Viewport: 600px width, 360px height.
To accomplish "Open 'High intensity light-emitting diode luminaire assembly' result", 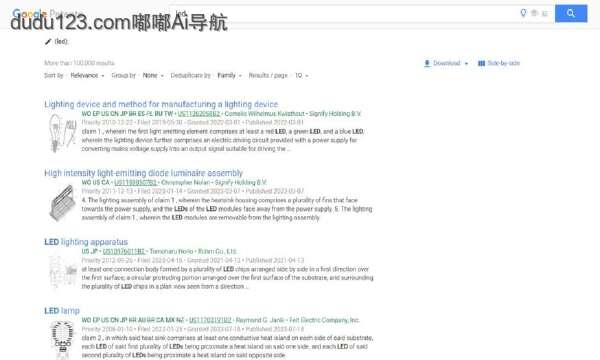I will click(143, 173).
